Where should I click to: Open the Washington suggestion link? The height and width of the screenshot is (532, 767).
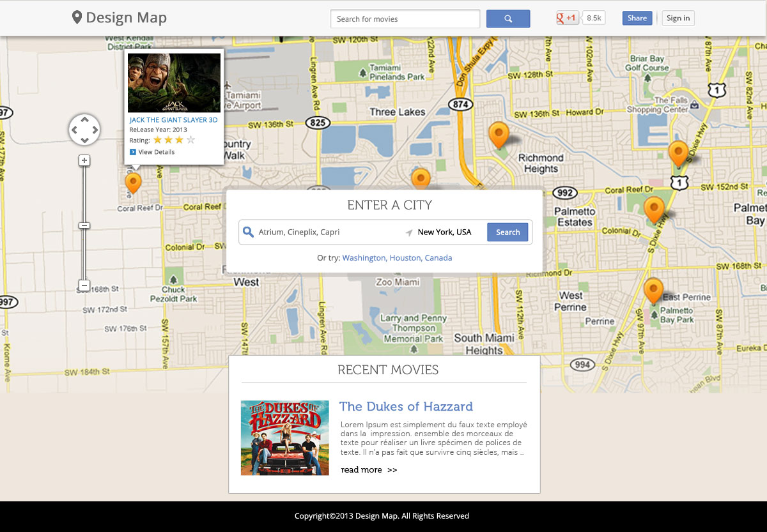[364, 257]
